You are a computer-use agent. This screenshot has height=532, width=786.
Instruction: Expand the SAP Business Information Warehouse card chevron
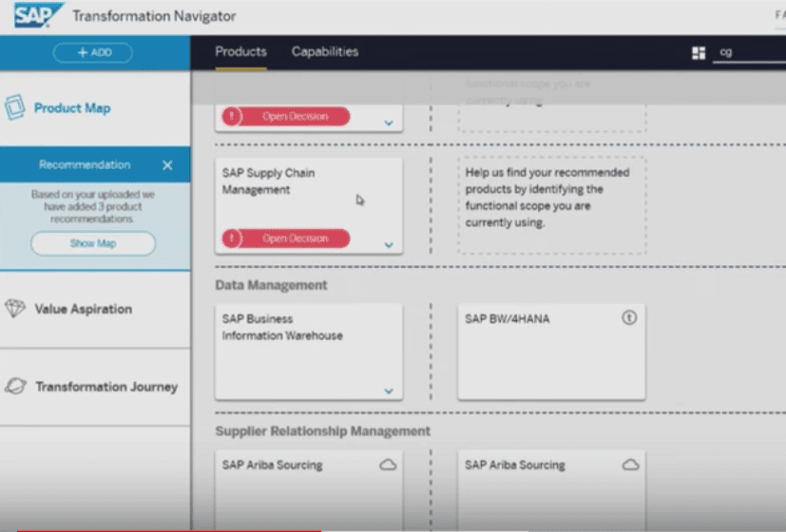tap(389, 390)
